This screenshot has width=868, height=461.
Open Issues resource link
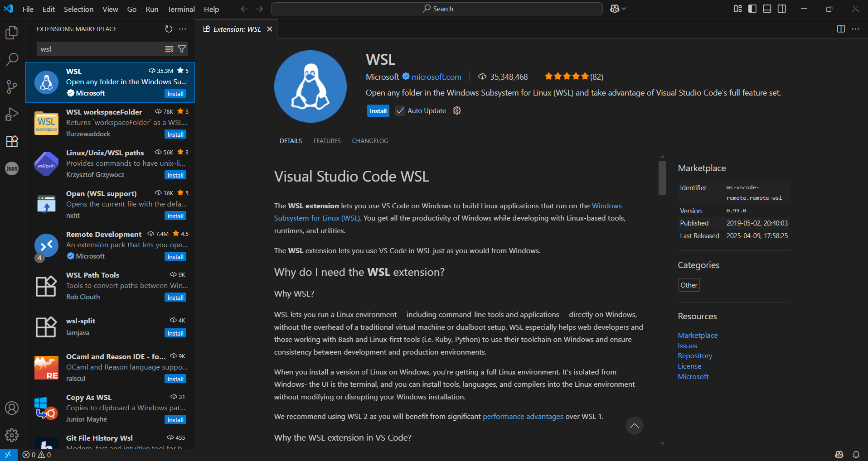point(687,346)
